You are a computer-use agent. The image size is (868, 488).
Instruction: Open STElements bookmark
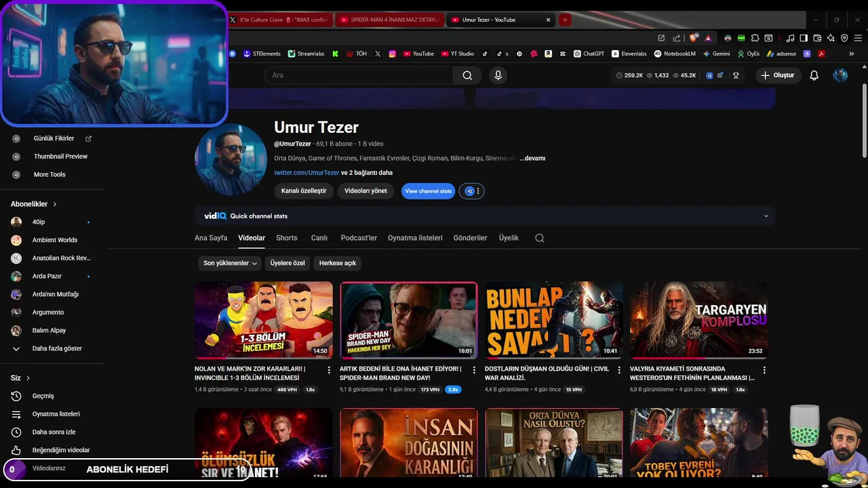(x=262, y=54)
